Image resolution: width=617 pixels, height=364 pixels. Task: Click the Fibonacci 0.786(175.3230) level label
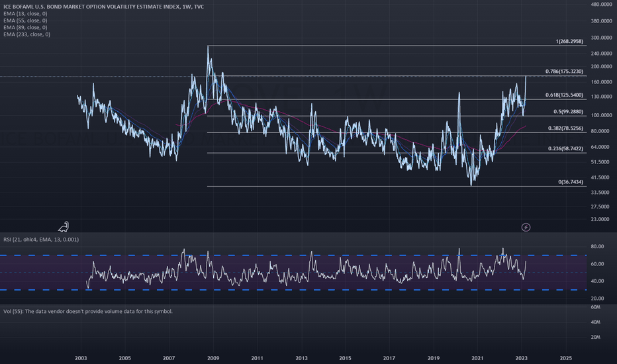564,71
